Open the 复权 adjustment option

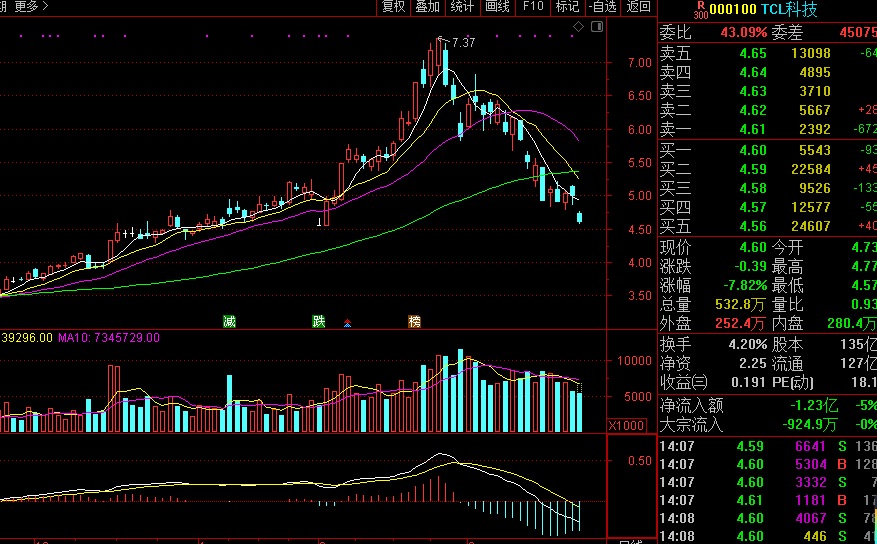click(x=393, y=7)
